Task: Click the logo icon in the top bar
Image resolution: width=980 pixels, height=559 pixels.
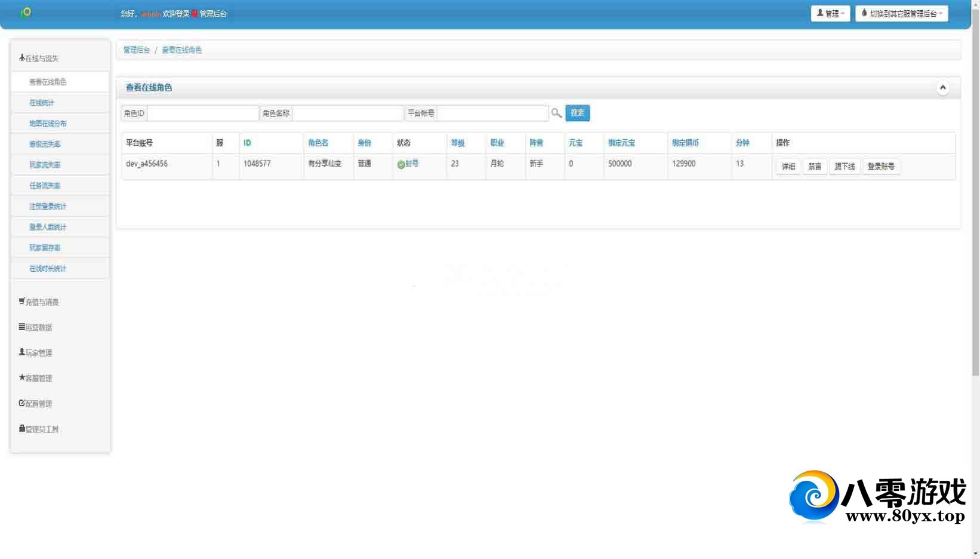Action: click(x=26, y=13)
